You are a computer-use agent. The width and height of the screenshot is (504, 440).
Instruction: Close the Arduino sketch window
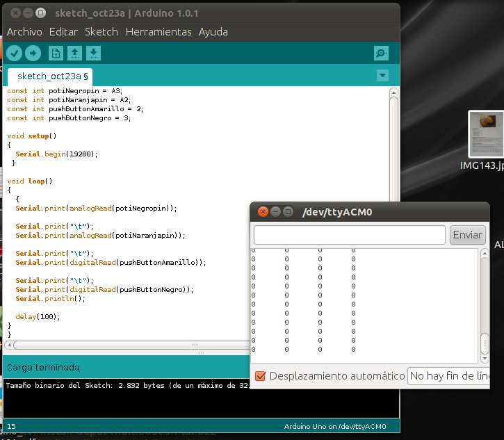(15, 13)
